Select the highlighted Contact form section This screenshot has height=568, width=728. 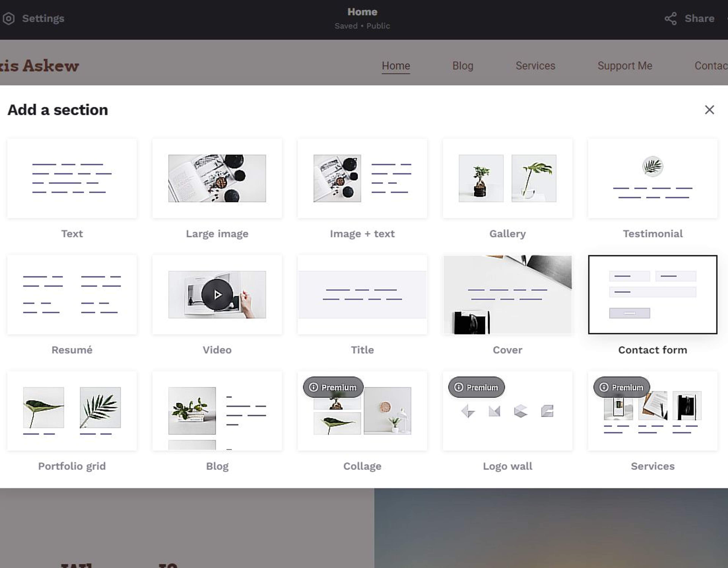(653, 295)
